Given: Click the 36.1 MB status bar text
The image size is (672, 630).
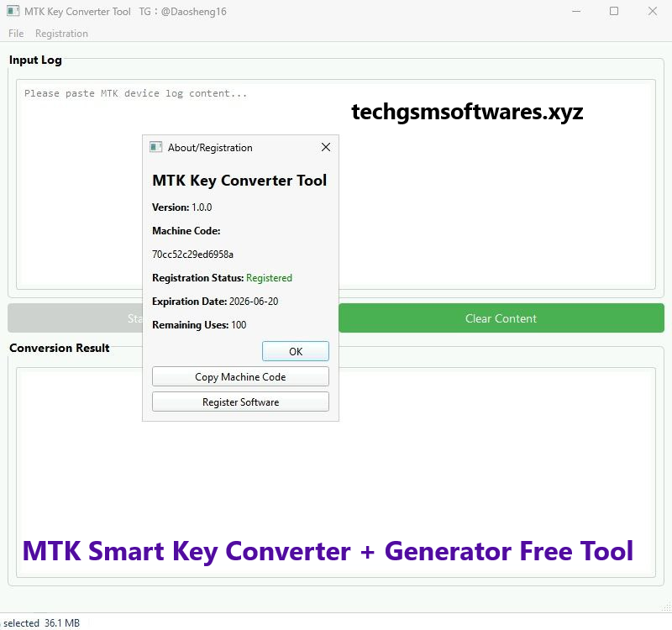Looking at the screenshot, I should [62, 623].
